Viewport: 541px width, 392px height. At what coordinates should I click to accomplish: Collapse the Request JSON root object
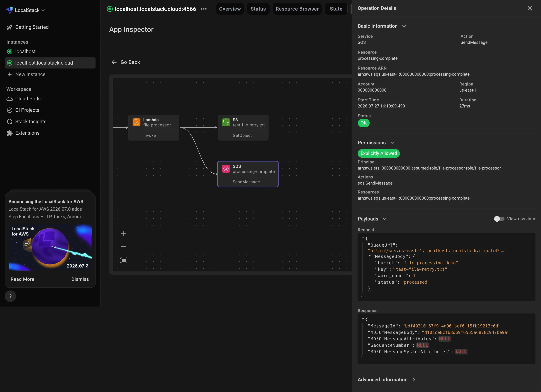click(363, 238)
